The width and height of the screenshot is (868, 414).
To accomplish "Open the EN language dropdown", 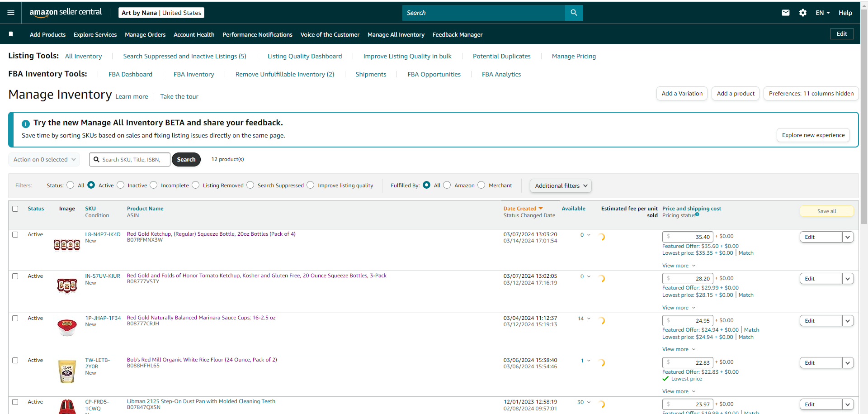I will click(823, 13).
